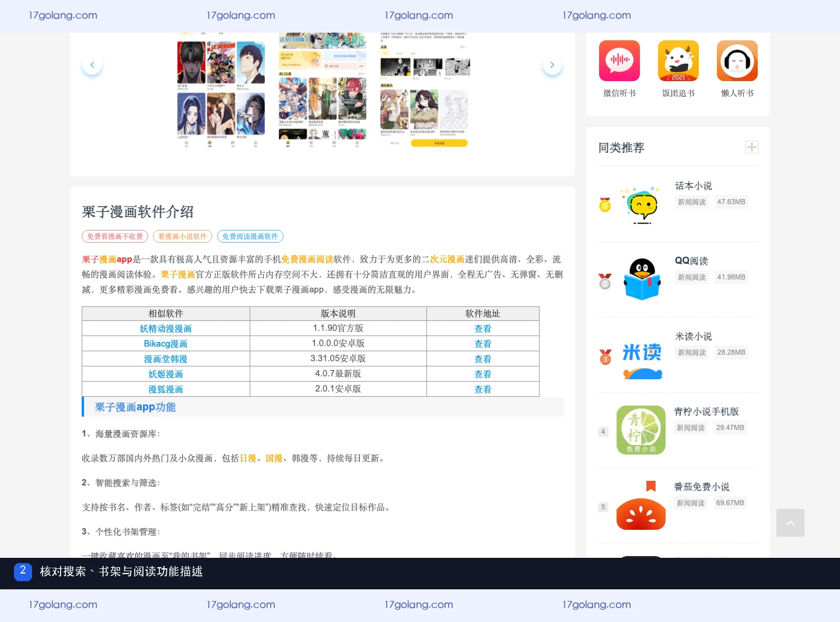Open the 妖精动漫漫画 link in table
This screenshot has width=840, height=622.
click(166, 329)
